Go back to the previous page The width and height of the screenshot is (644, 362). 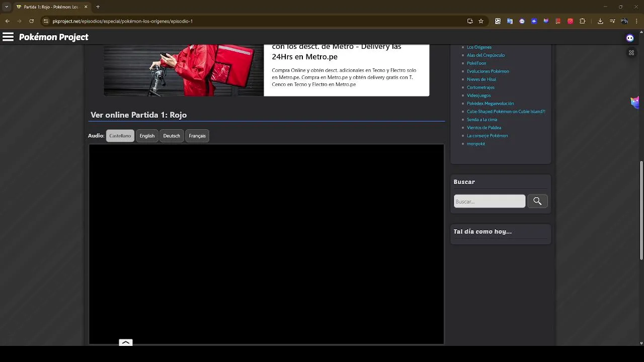[x=8, y=21]
